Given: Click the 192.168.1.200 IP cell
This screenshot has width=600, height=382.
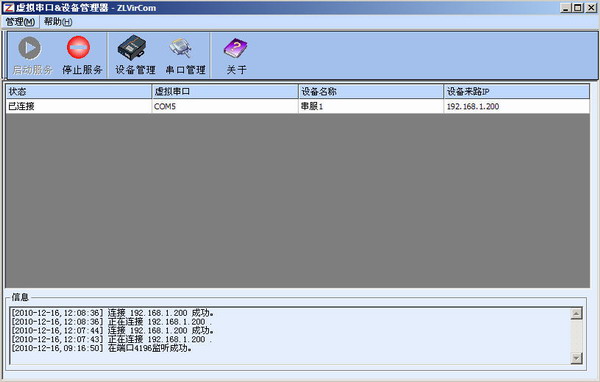Looking at the screenshot, I should 473,106.
